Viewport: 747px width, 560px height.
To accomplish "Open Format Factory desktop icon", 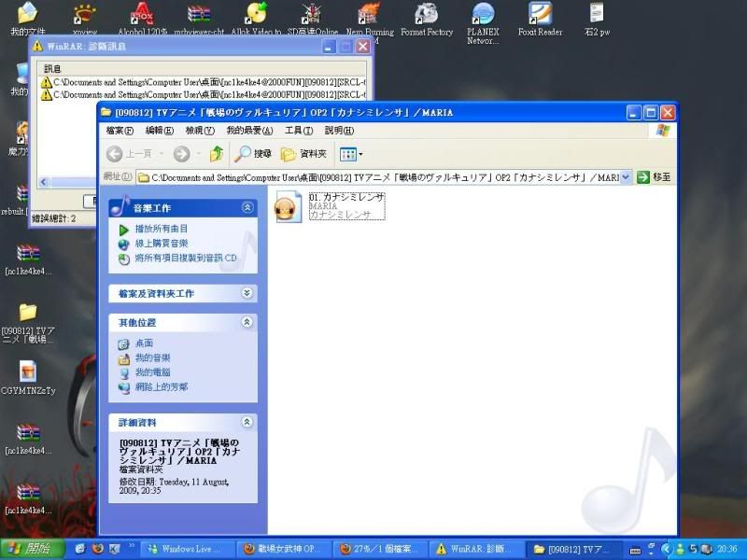I will click(427, 19).
